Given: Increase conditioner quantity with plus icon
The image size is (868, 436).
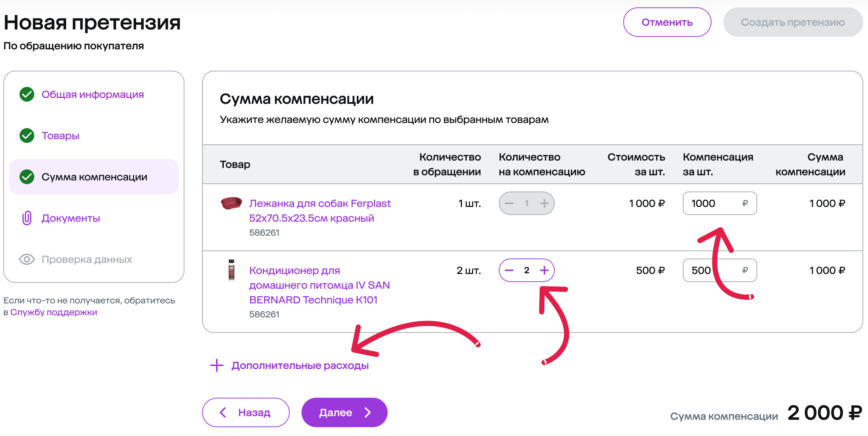Looking at the screenshot, I should coord(544,270).
